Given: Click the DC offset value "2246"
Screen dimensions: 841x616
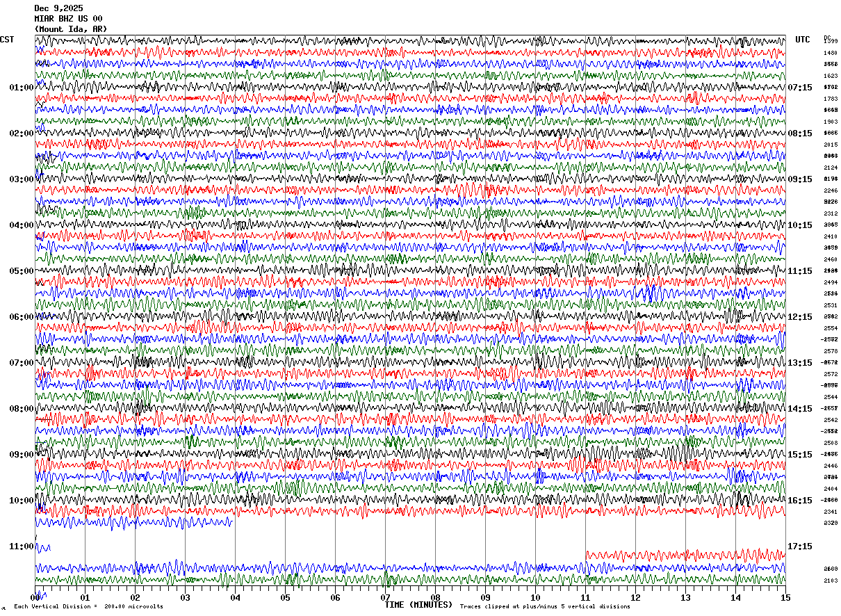Looking at the screenshot, I should 831,191.
